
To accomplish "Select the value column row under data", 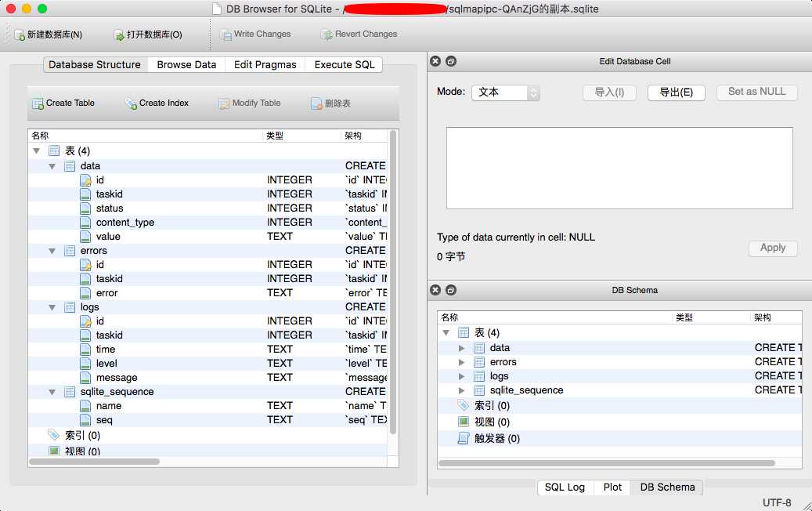I will [x=208, y=237].
